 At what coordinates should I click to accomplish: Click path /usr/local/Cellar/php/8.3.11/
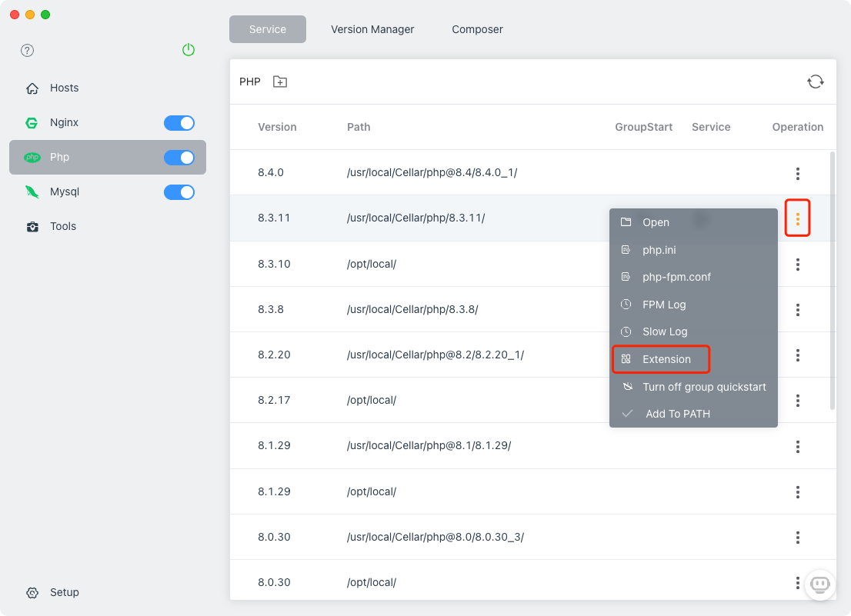pyautogui.click(x=415, y=218)
